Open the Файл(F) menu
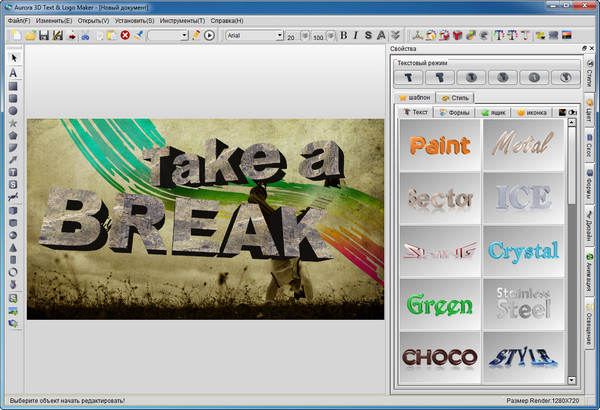This screenshot has height=410, width=600. tap(19, 21)
